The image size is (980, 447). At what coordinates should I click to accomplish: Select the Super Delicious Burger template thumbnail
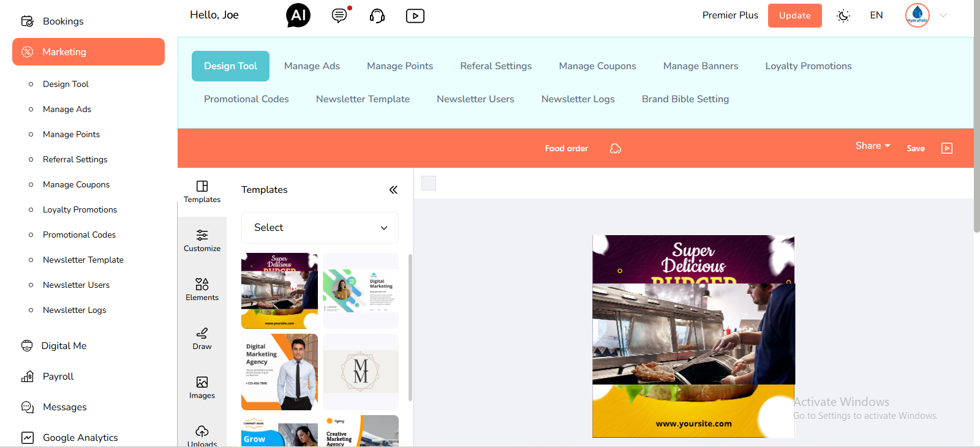(279, 291)
